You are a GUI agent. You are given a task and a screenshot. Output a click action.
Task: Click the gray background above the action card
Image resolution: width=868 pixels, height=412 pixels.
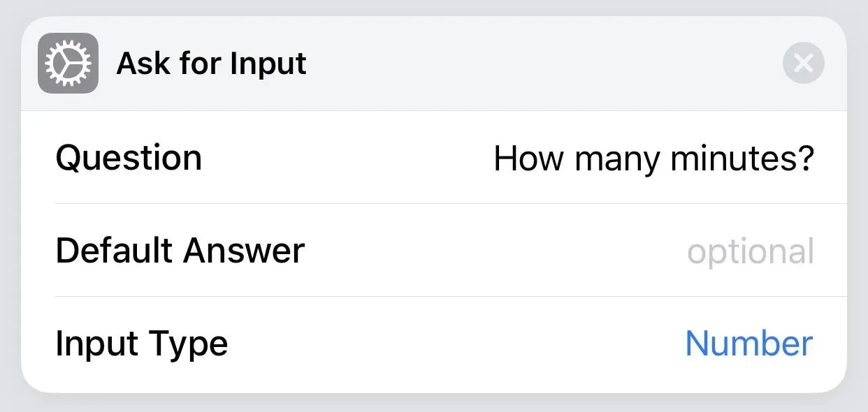point(433,7)
